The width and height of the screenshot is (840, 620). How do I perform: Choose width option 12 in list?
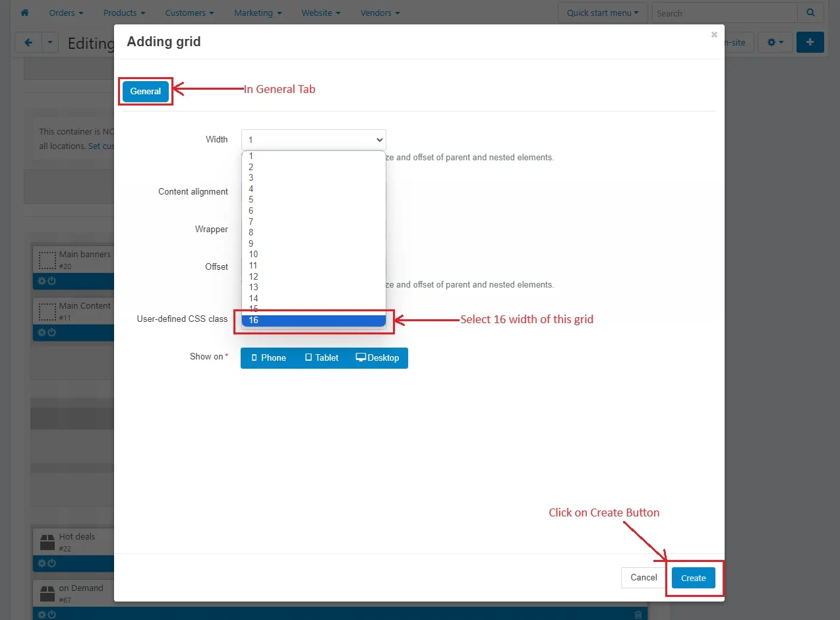pyautogui.click(x=314, y=277)
